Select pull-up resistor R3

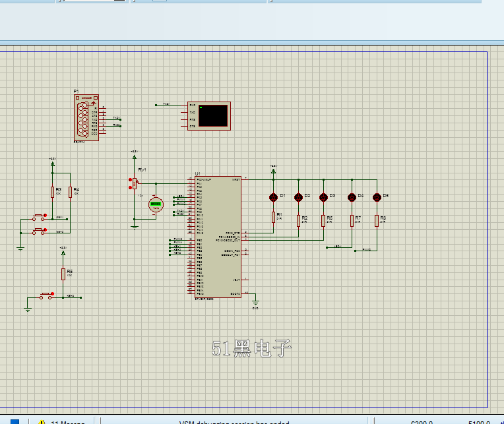[52, 192]
